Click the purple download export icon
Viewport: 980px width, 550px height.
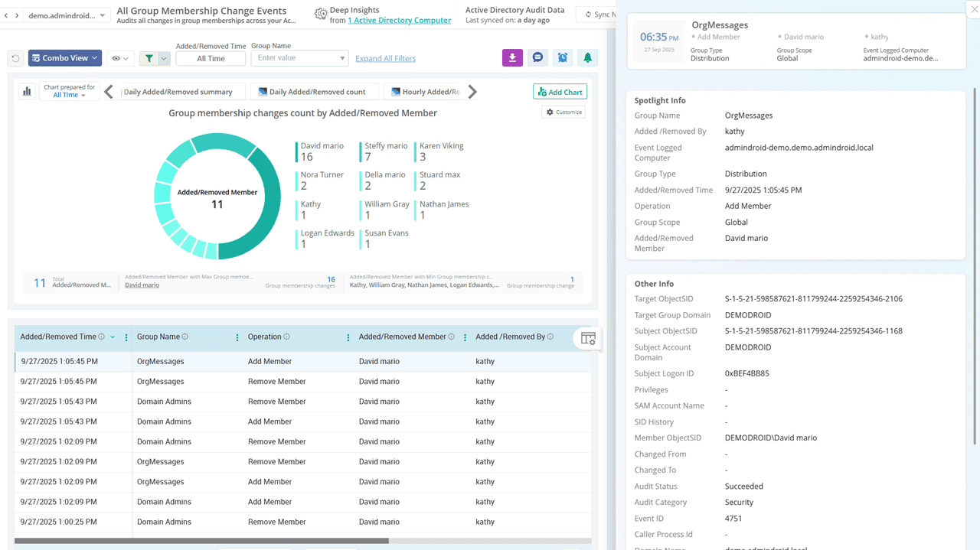512,58
